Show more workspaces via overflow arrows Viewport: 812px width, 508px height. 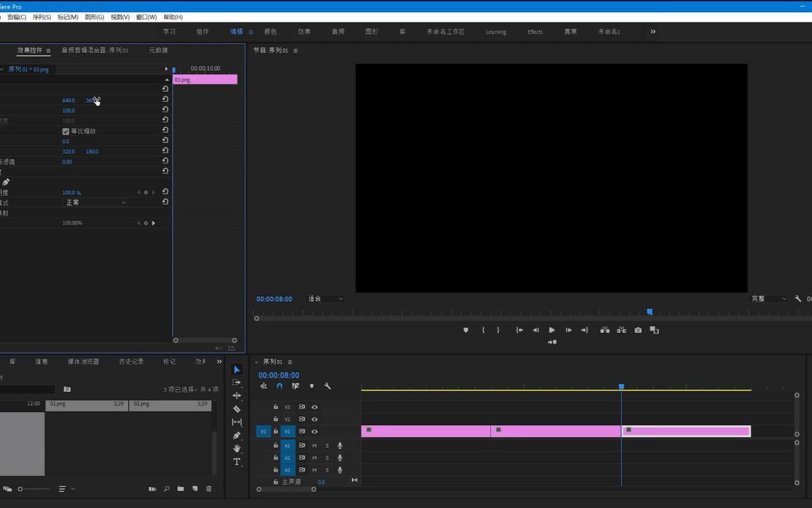[x=653, y=31]
